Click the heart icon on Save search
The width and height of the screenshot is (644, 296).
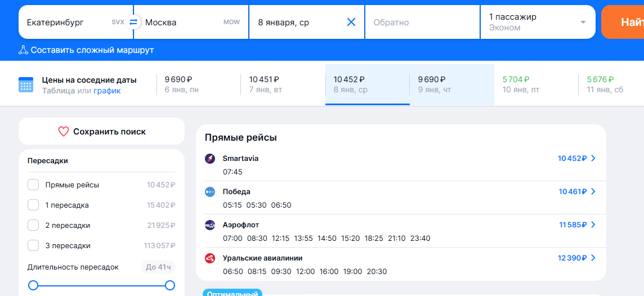63,132
